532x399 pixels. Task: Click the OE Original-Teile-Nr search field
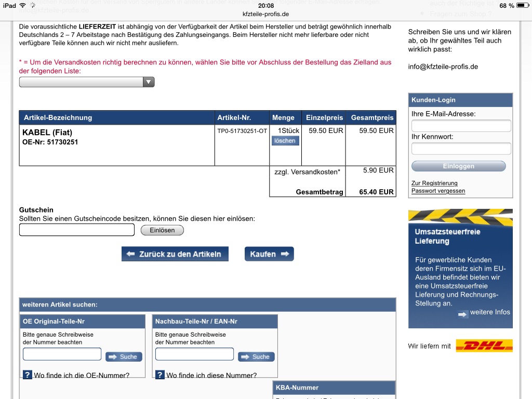[x=62, y=354]
